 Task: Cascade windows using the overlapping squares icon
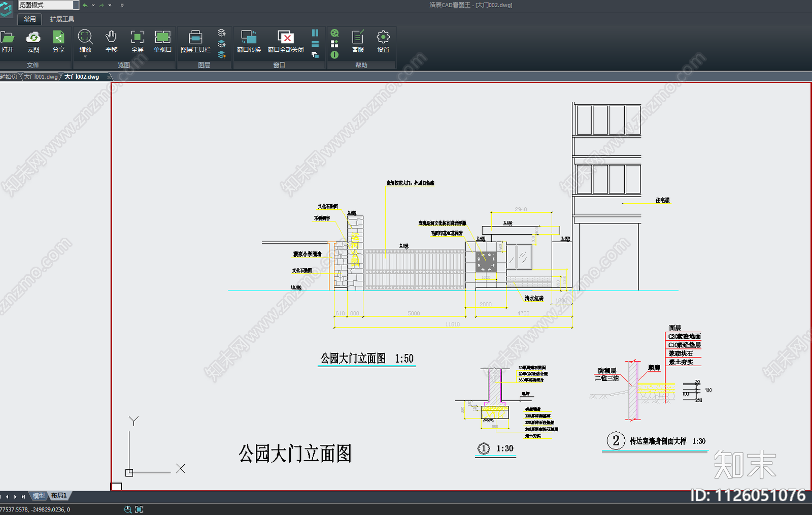(315, 54)
